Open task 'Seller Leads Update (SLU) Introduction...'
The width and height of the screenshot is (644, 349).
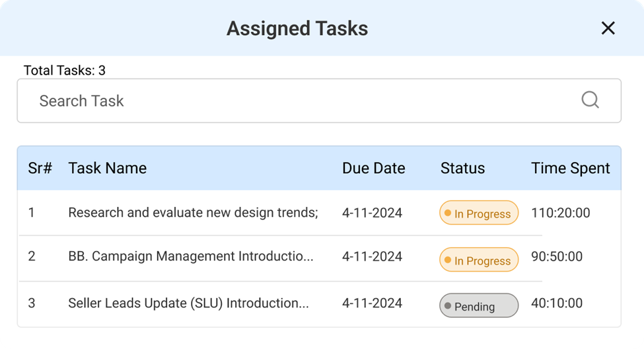(188, 303)
